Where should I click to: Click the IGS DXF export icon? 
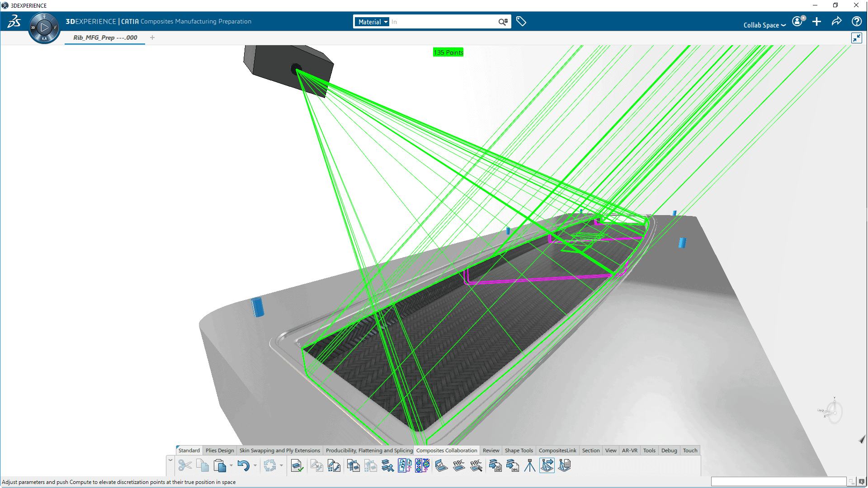495,465
